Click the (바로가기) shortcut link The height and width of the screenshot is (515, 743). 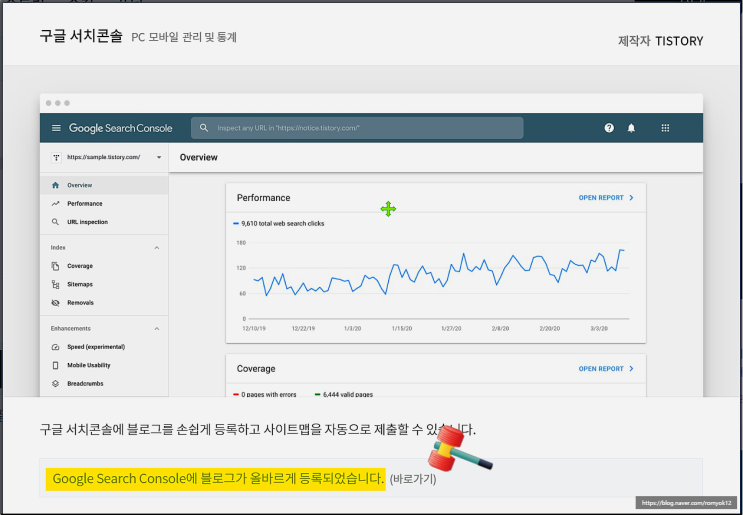413,479
